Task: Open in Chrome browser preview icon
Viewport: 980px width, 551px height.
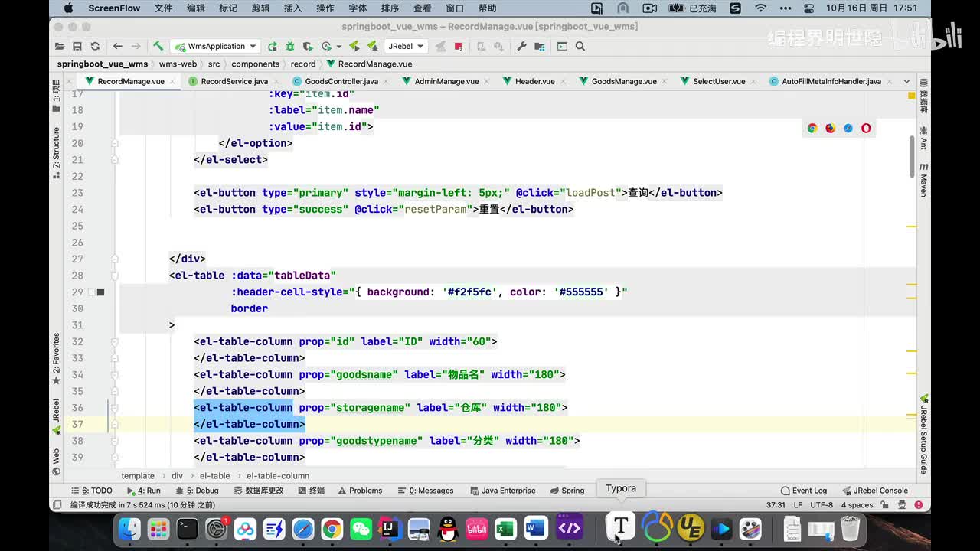Action: coord(812,128)
